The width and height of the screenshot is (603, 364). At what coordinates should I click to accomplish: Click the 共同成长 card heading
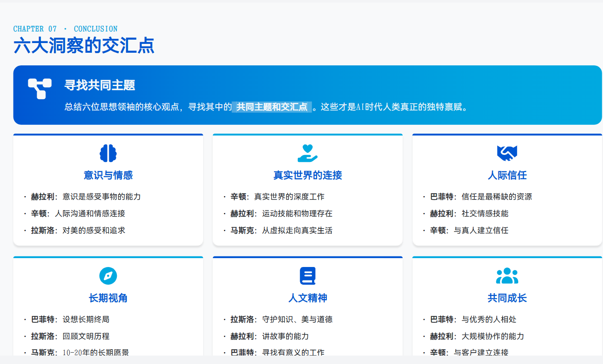click(x=507, y=298)
